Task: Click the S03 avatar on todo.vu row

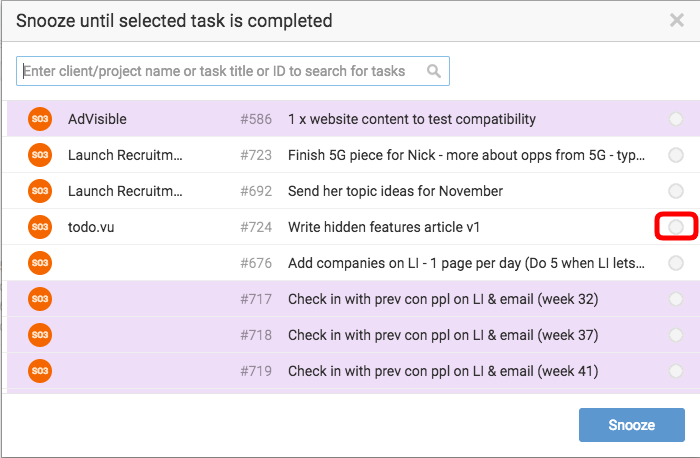Action: coord(40,227)
